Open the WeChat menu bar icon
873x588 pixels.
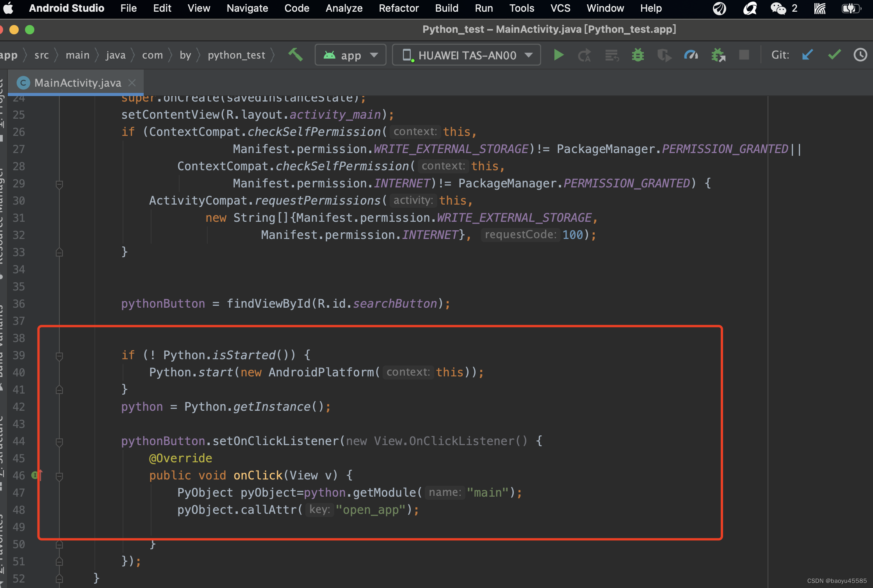coord(778,8)
